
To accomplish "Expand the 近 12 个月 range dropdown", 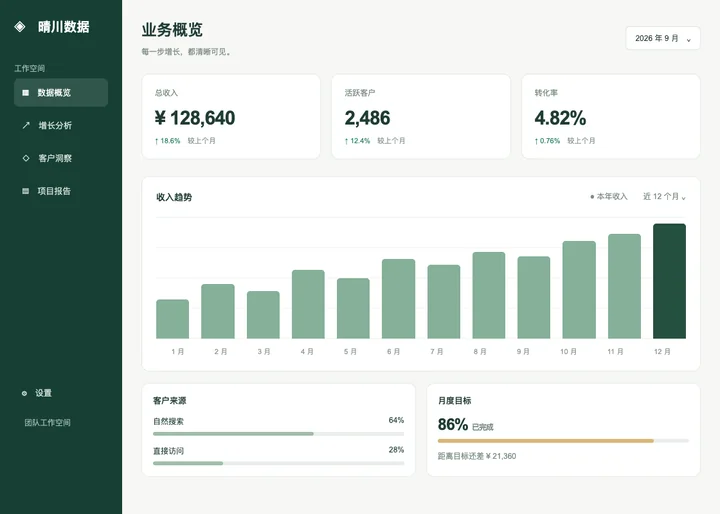I will [664, 197].
